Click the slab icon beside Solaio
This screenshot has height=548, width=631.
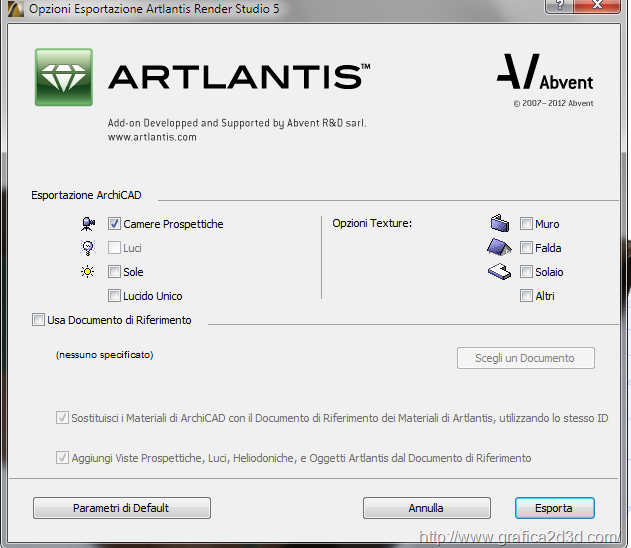(x=500, y=271)
